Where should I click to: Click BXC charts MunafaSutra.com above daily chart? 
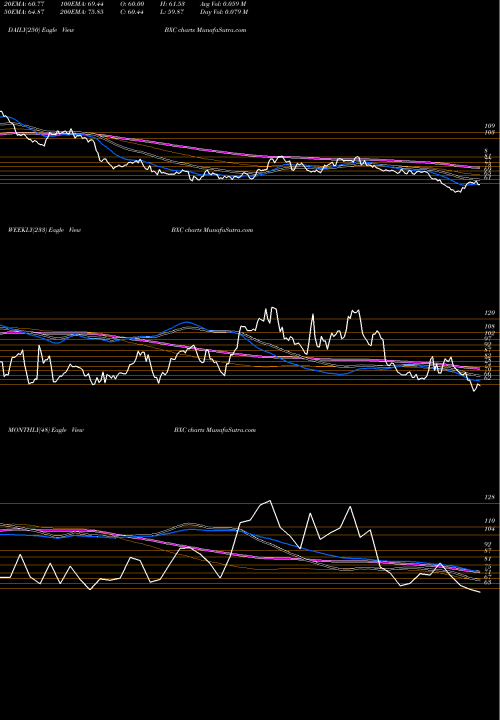pos(205,30)
